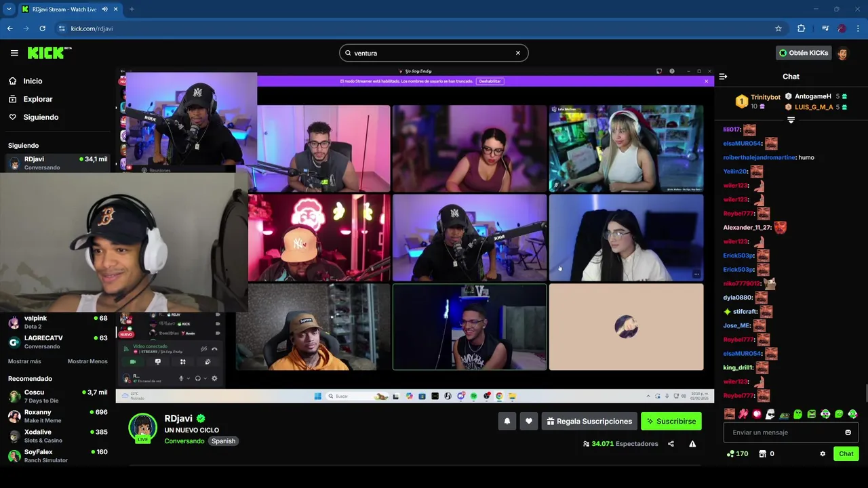
Task: Open valpink's Dota 2 channel
Action: (58, 322)
